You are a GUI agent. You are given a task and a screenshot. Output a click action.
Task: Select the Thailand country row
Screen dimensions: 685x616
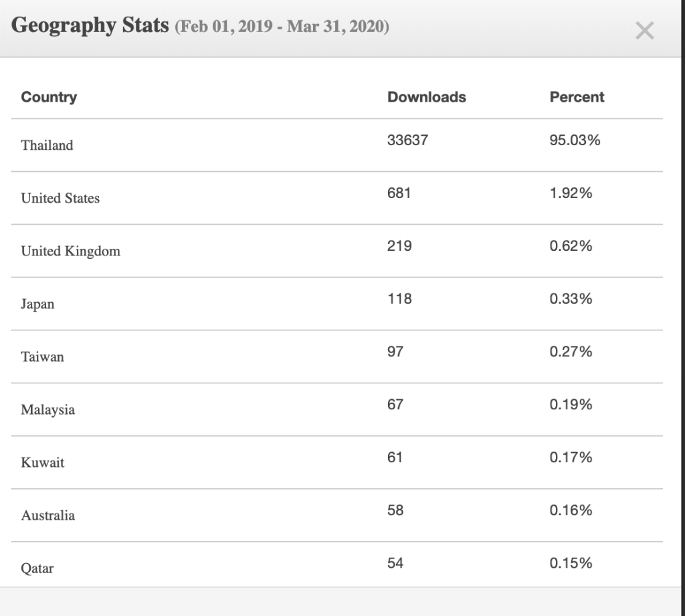point(47,145)
